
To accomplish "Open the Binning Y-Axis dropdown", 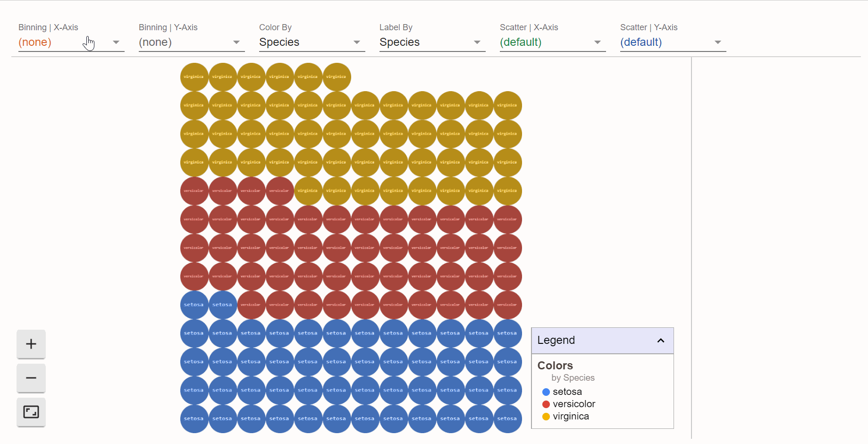I will (192, 42).
